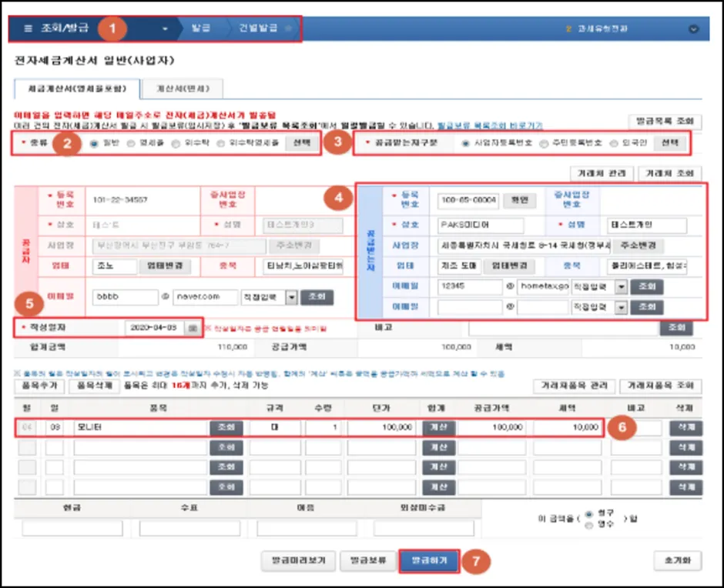Screen dimensions: 724x588
Task: Click 조회 in the 12345 email row
Action: tap(647, 286)
